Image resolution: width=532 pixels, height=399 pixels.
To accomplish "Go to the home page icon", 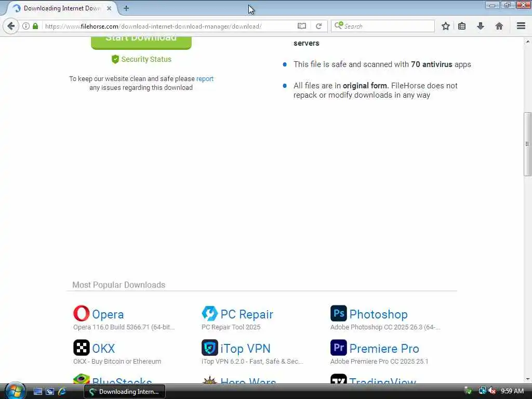I will pyautogui.click(x=499, y=26).
